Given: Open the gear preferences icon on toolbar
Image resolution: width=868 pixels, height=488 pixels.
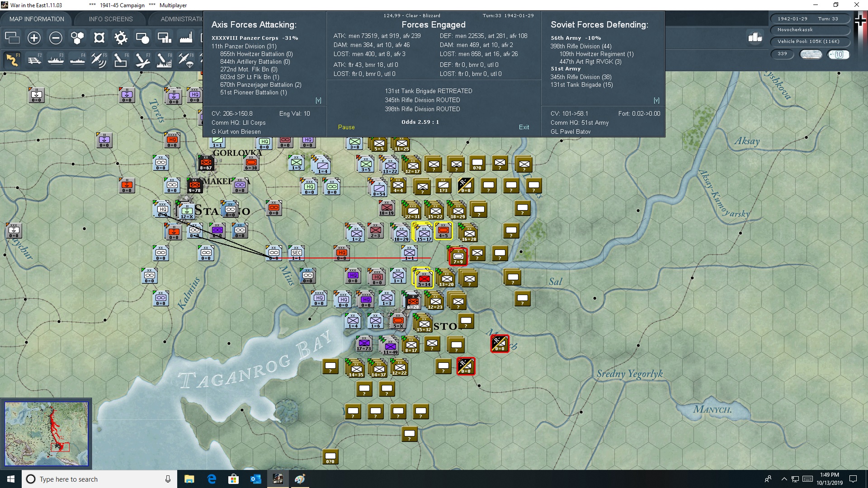Looking at the screenshot, I should click(121, 38).
